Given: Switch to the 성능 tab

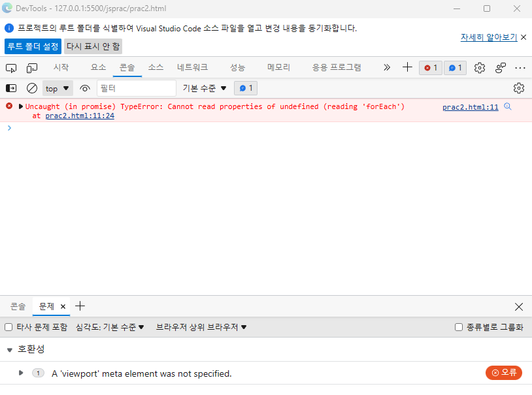Looking at the screenshot, I should coord(237,67).
